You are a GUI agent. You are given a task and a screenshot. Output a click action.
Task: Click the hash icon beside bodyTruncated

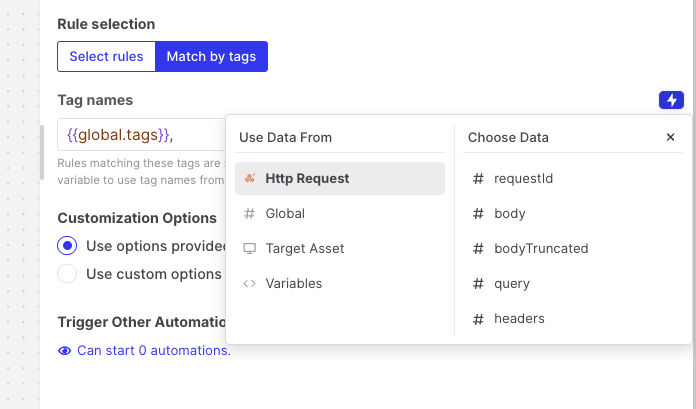(x=478, y=248)
